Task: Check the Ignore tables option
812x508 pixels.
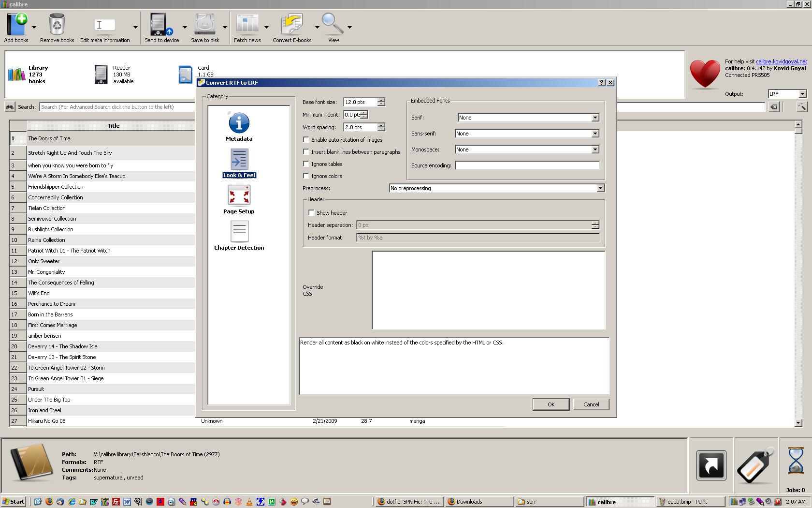Action: (x=306, y=164)
